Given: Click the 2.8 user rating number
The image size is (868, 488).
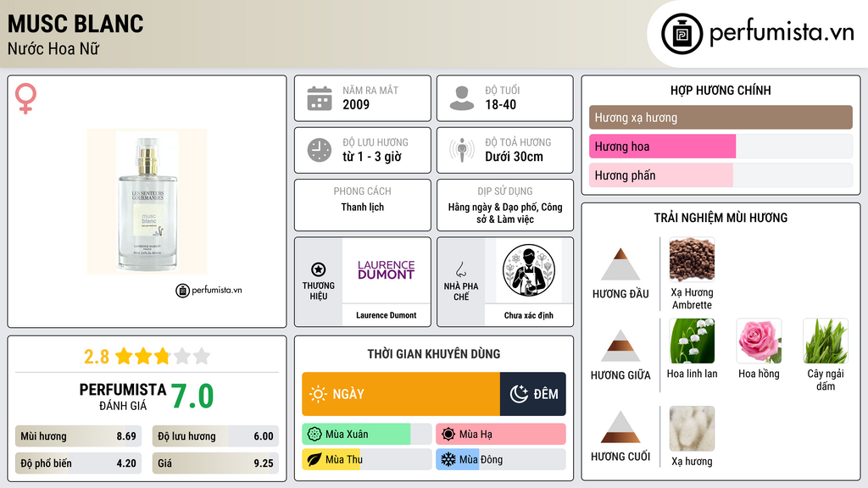Looking at the screenshot, I should pos(97,357).
